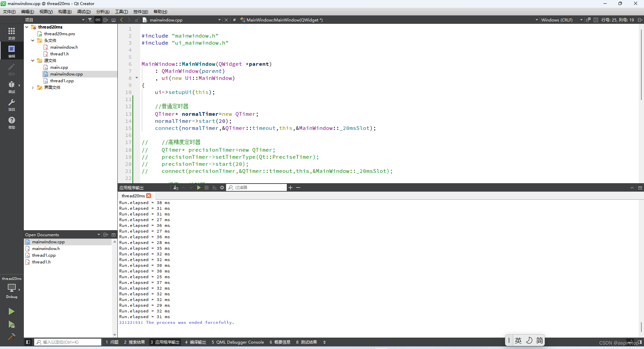Image resolution: width=644 pixels, height=349 pixels.
Task: Clear the application output pane
Action: point(176,188)
